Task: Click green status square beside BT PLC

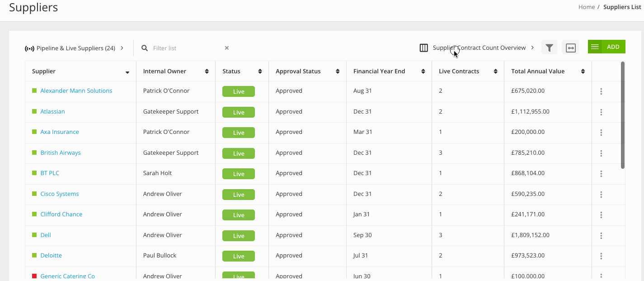Action: coord(34,173)
